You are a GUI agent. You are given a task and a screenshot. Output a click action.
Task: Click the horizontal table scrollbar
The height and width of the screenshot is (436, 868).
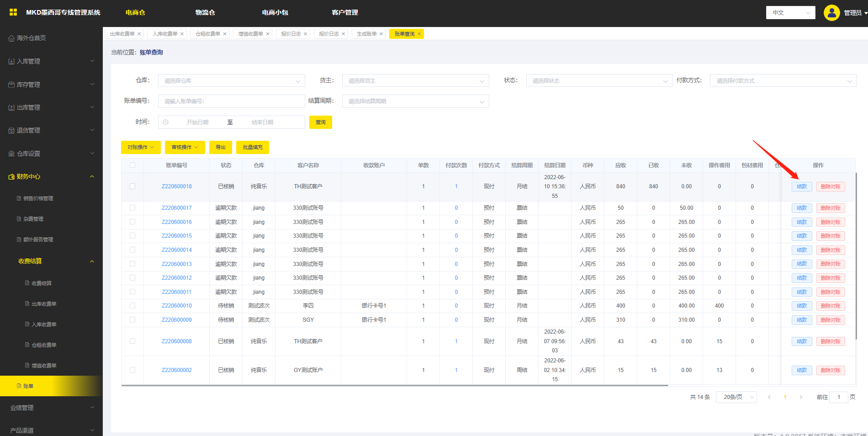(394, 386)
